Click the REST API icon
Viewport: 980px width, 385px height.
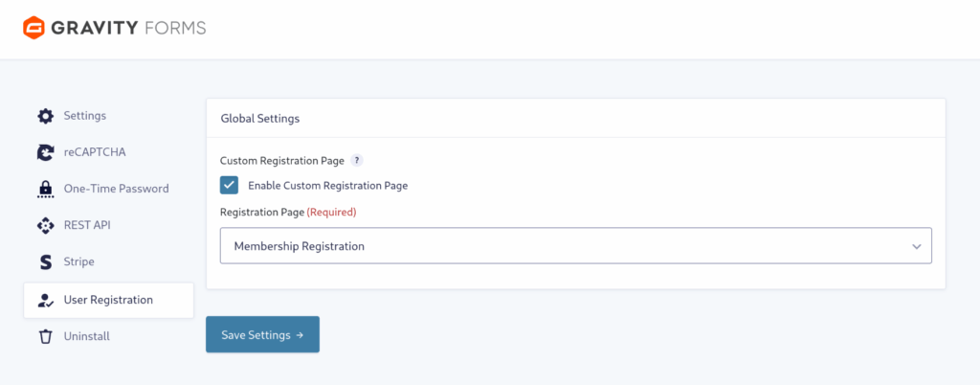tap(45, 225)
